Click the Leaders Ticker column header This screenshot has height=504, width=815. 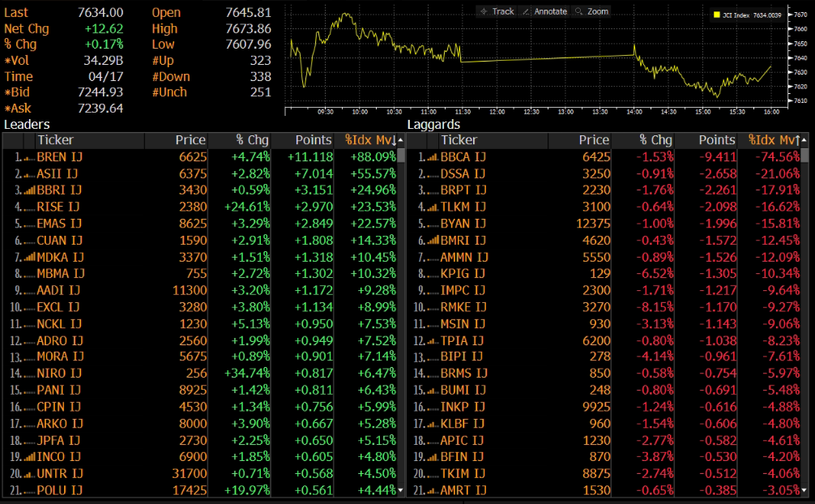pyautogui.click(x=55, y=140)
